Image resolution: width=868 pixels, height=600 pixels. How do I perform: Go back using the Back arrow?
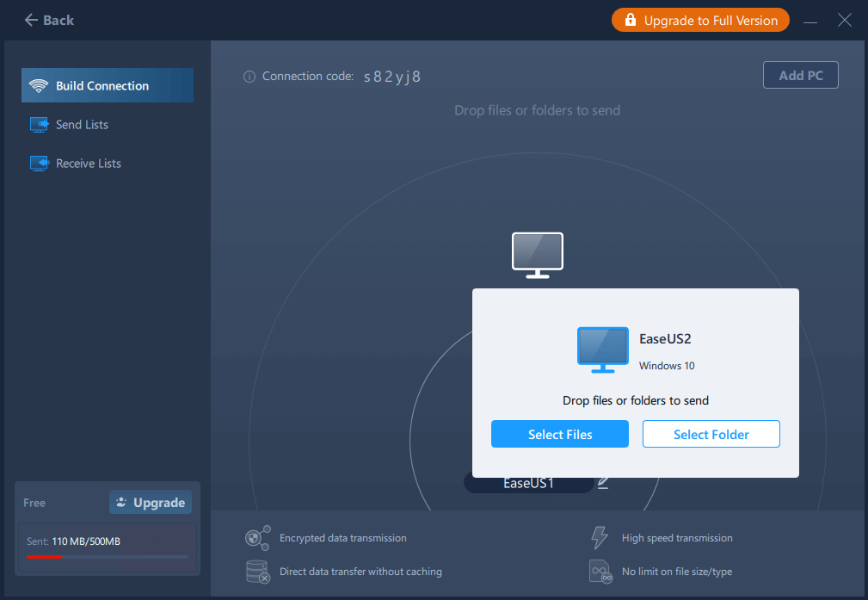pos(49,21)
